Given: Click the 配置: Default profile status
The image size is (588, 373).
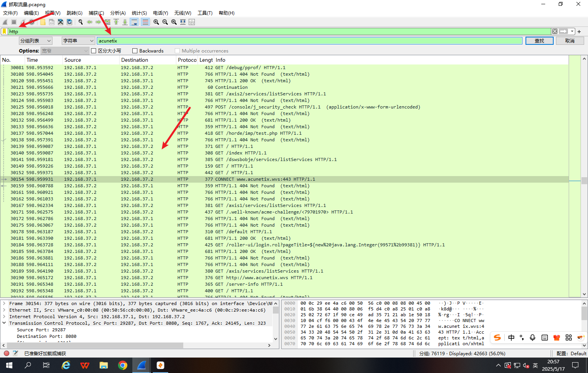Looking at the screenshot, I should click(x=571, y=353).
